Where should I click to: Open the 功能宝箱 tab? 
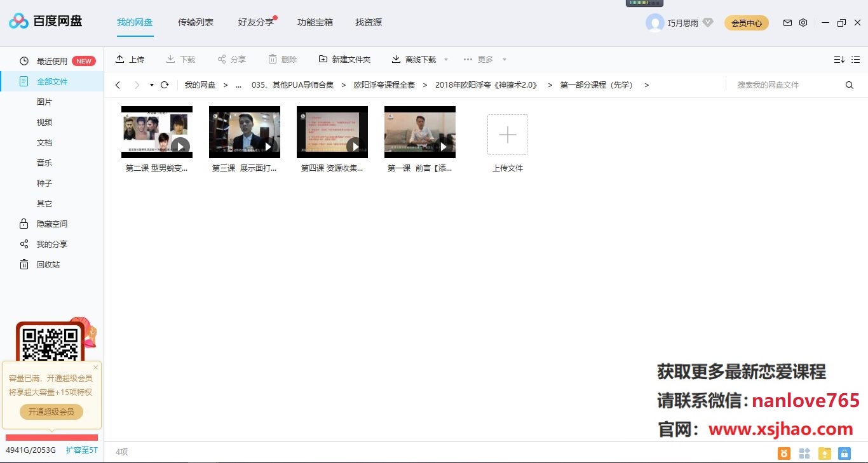[315, 22]
